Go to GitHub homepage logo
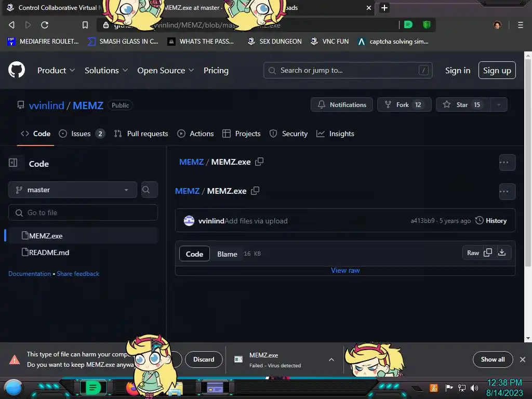The width and height of the screenshot is (532, 399). click(x=17, y=70)
